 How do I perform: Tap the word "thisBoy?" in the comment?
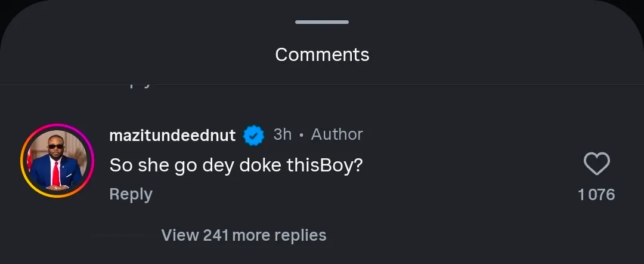point(324,165)
